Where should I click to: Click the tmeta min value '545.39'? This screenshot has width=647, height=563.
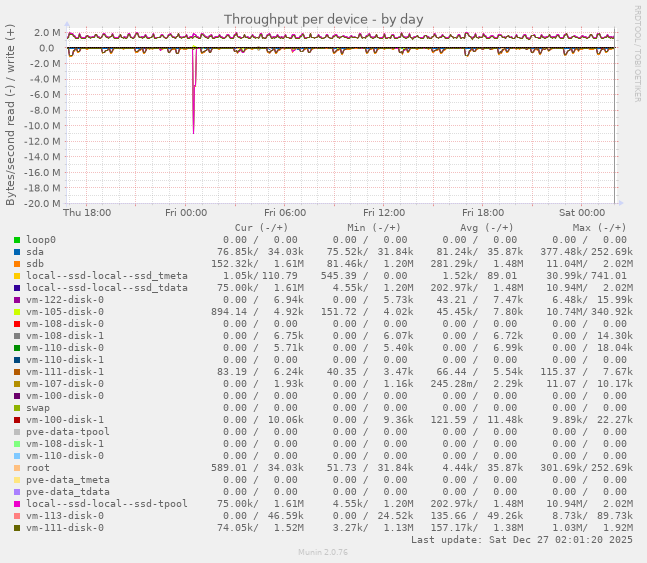(339, 276)
